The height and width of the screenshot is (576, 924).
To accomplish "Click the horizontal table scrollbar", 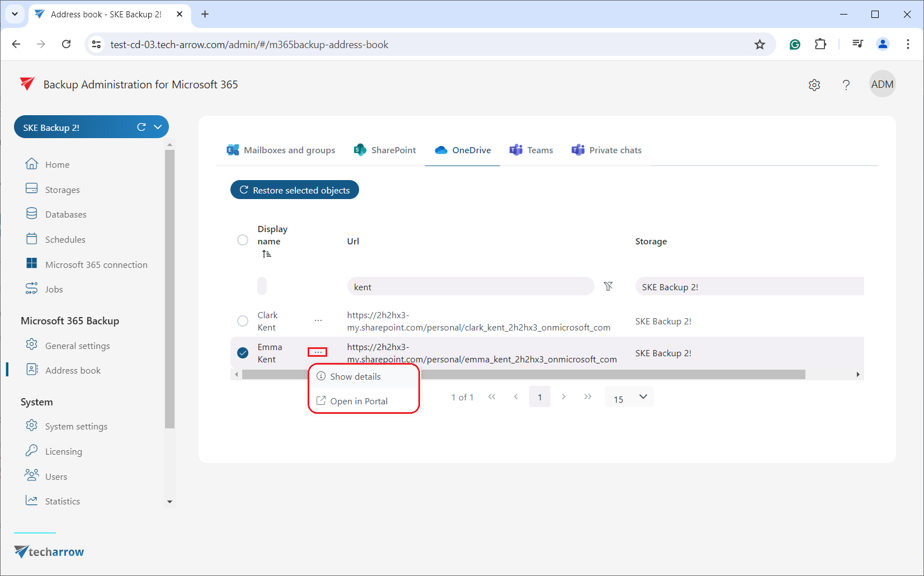I will click(x=559, y=375).
